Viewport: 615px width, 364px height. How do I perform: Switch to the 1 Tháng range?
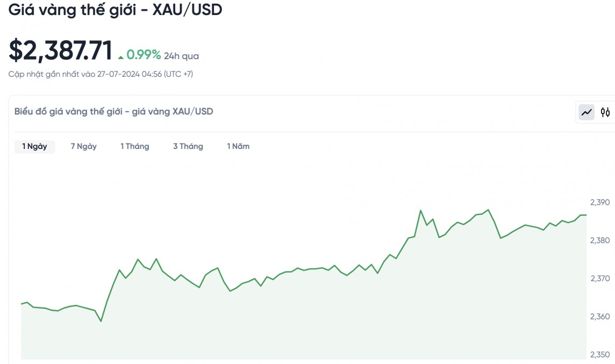pos(134,146)
